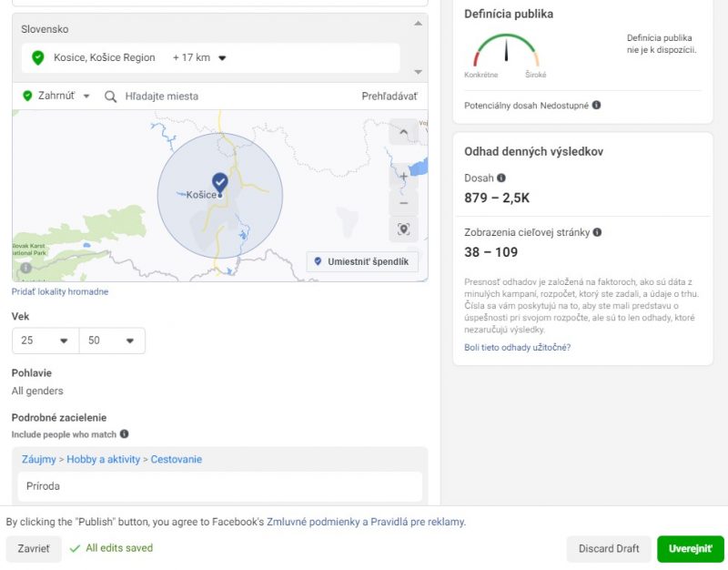This screenshot has height=570, width=728.
Task: Click info icon next to Include people who match
Action: coord(125,434)
